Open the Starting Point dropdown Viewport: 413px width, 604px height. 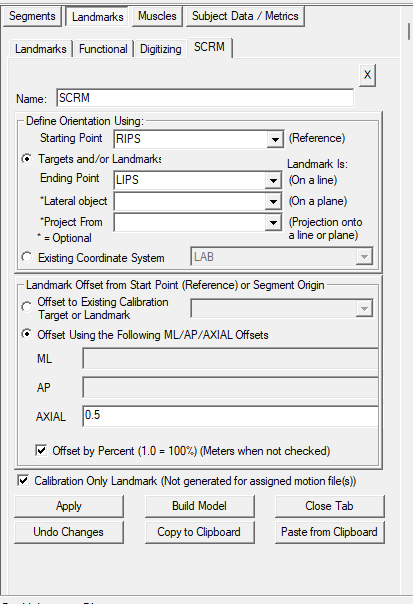[x=275, y=139]
